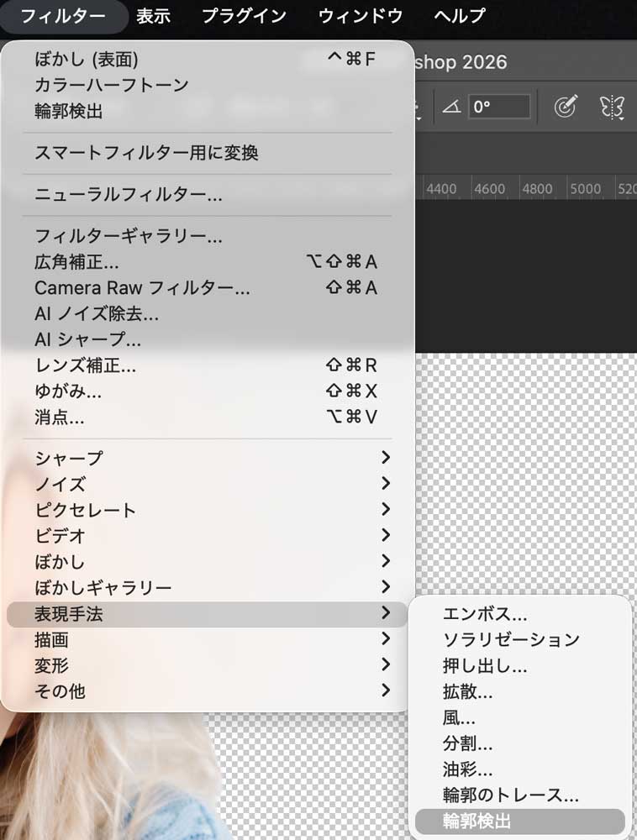Open ニューラルフィルター...

[x=208, y=195]
